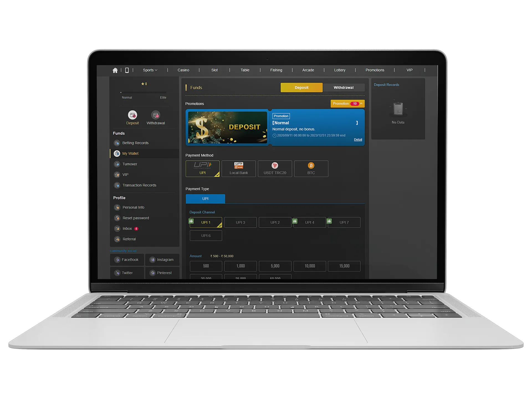The image size is (532, 399).
Task: Toggle the Deposit button active state
Action: click(x=302, y=88)
